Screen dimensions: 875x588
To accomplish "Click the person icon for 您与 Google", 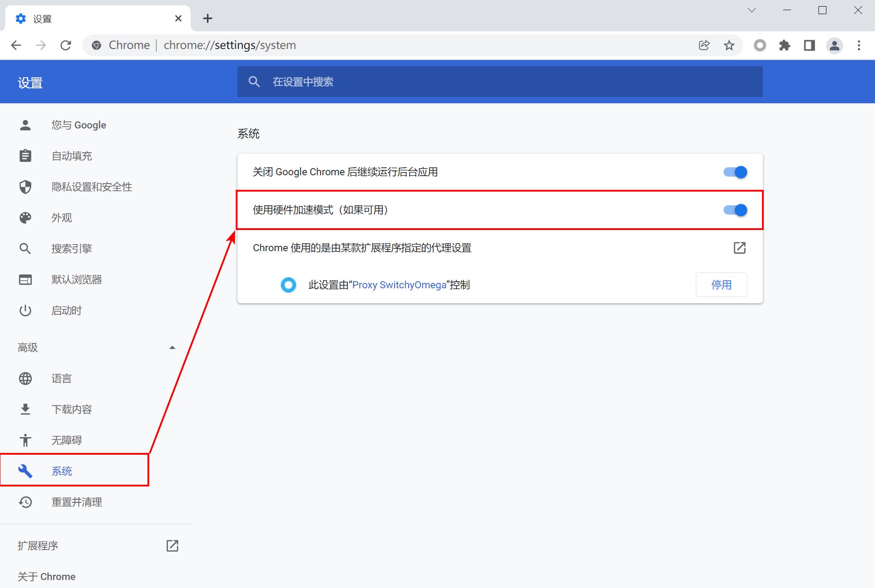I will pos(26,125).
